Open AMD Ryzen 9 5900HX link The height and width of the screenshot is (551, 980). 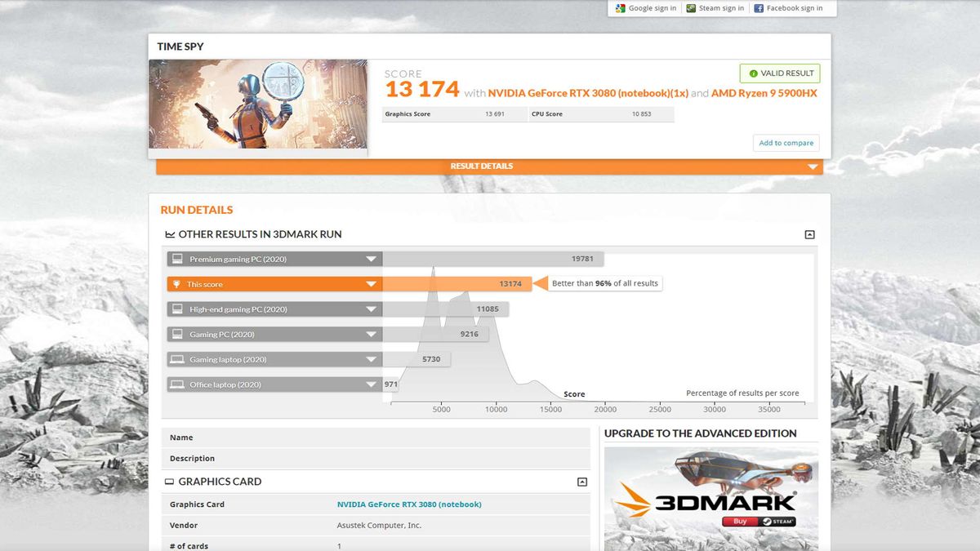tap(764, 93)
